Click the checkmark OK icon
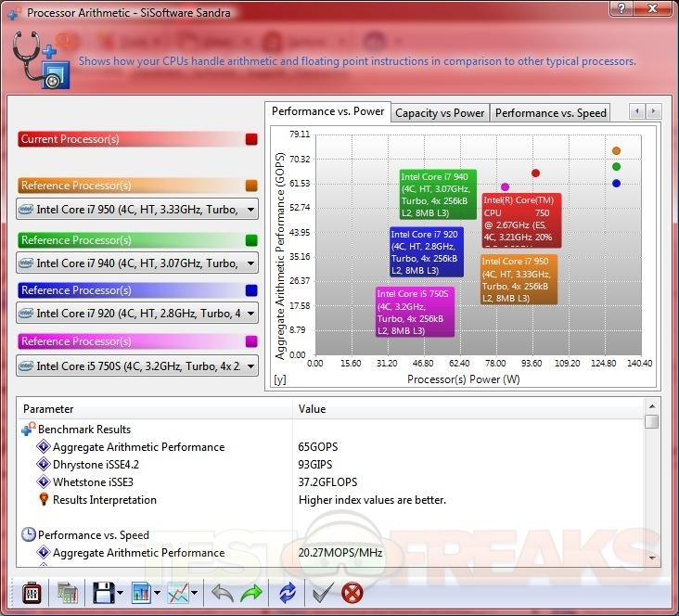 (x=322, y=591)
